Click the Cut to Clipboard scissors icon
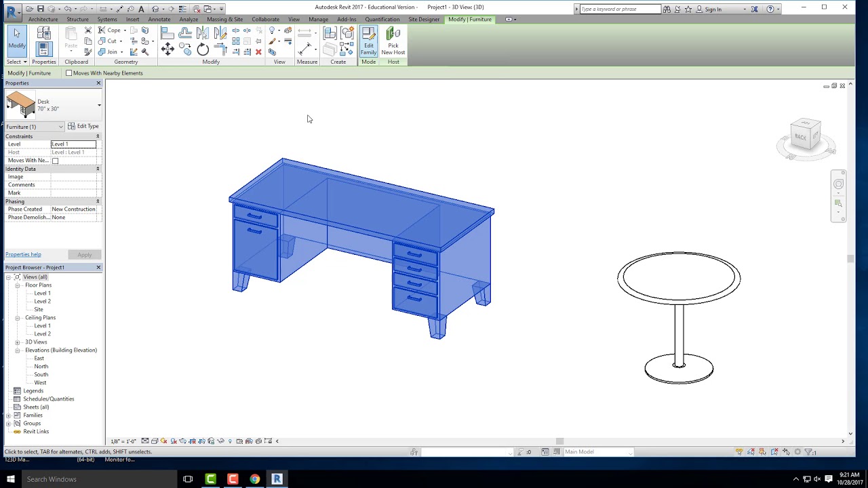 coord(88,30)
